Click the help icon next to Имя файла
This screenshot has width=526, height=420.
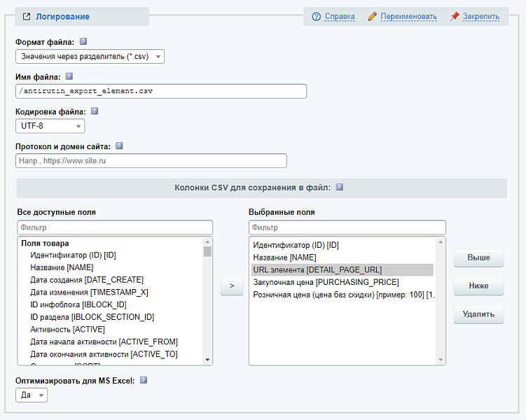[x=69, y=76]
